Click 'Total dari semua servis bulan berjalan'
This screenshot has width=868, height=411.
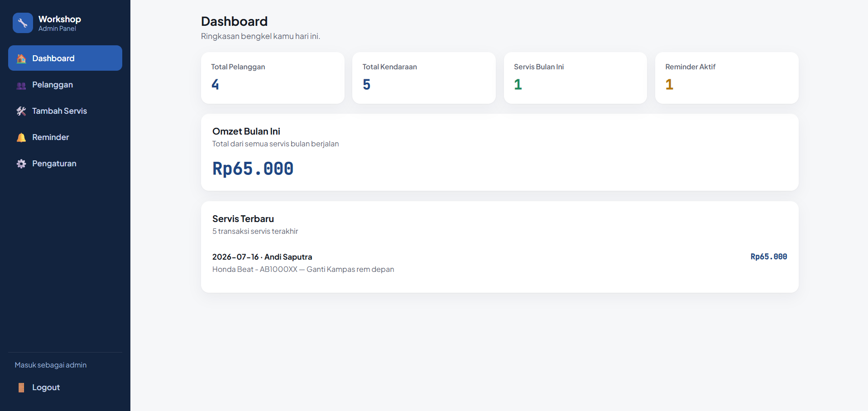pyautogui.click(x=275, y=144)
